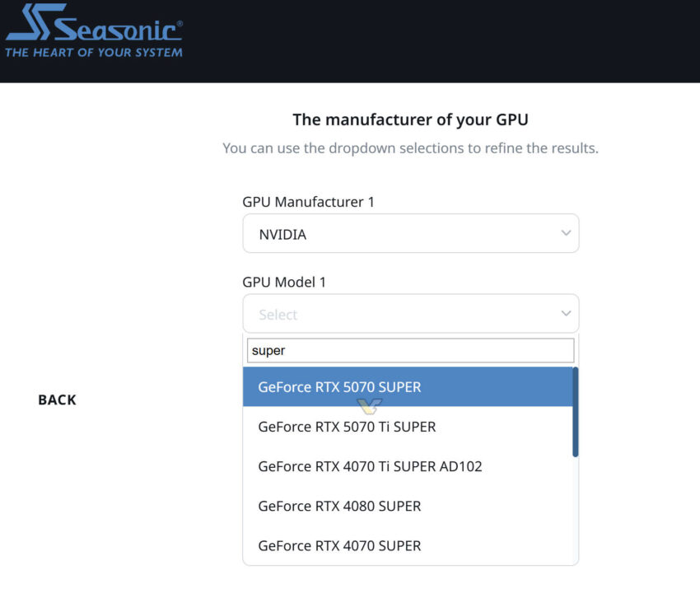The image size is (700, 589).
Task: Select GeForce RTX 5070 Ti SUPER option
Action: pos(347,427)
